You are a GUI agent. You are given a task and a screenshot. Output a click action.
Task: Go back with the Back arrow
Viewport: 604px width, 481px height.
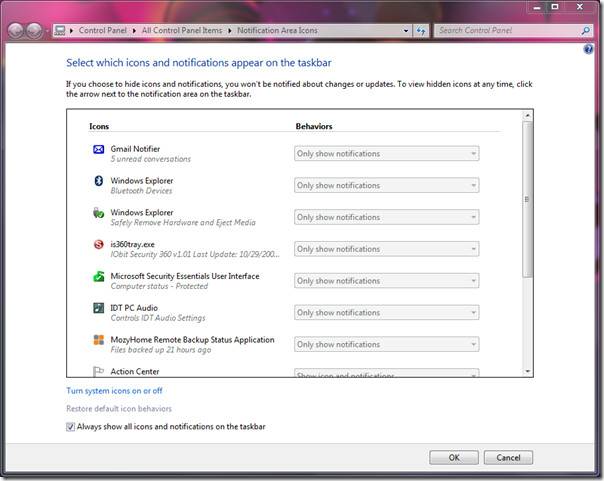tap(16, 31)
